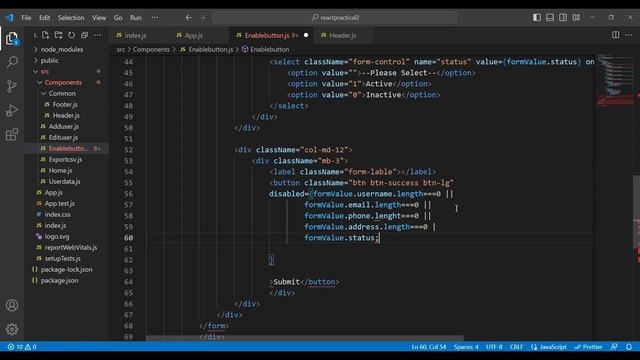Toggle the bottom panel layout
Viewport: 640px width, 360px height.
pyautogui.click(x=550, y=18)
